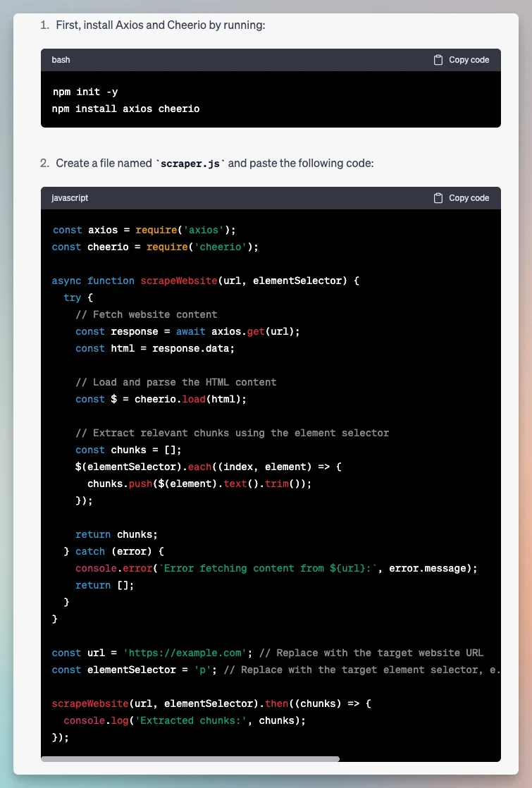532x788 pixels.
Task: Click the inline "scraper.js" file name
Action: point(190,164)
